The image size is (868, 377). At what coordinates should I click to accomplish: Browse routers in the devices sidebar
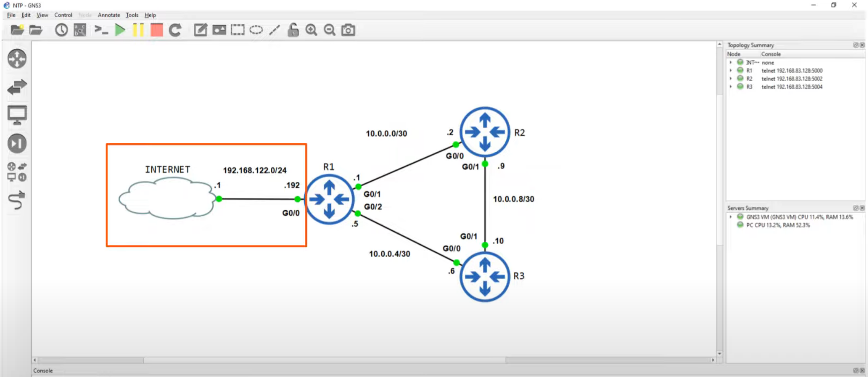(x=17, y=59)
